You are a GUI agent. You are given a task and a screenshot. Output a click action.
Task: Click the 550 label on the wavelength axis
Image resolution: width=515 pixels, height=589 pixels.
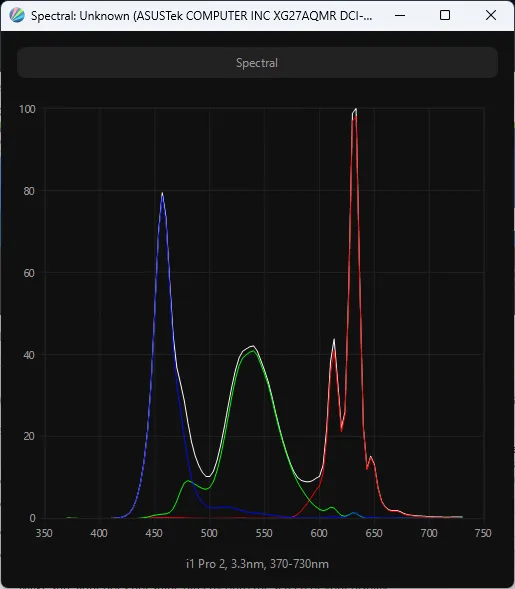[264, 533]
